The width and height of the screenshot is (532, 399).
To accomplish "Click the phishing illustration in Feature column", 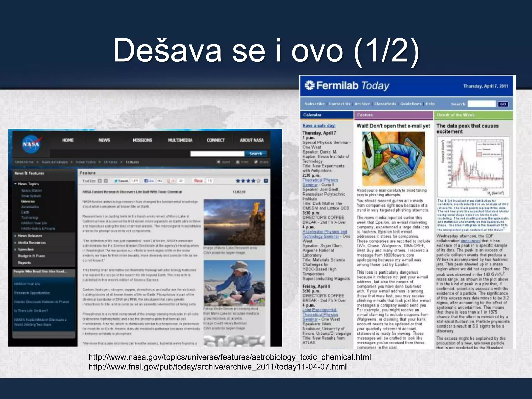I will point(394,159).
